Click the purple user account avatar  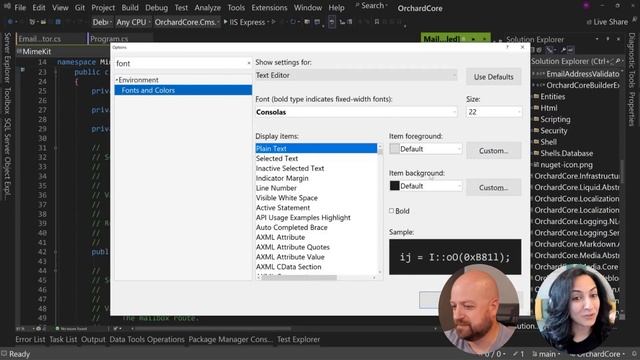[x=586, y=5]
